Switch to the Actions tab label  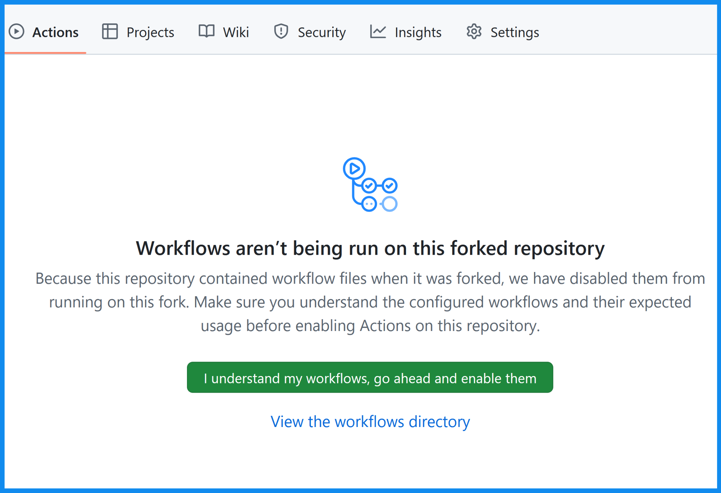point(55,32)
